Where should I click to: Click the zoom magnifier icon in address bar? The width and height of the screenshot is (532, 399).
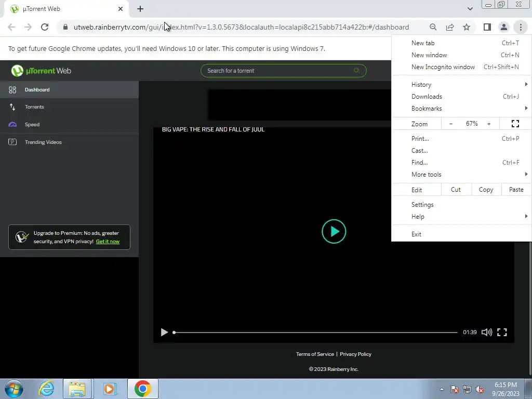433,27
